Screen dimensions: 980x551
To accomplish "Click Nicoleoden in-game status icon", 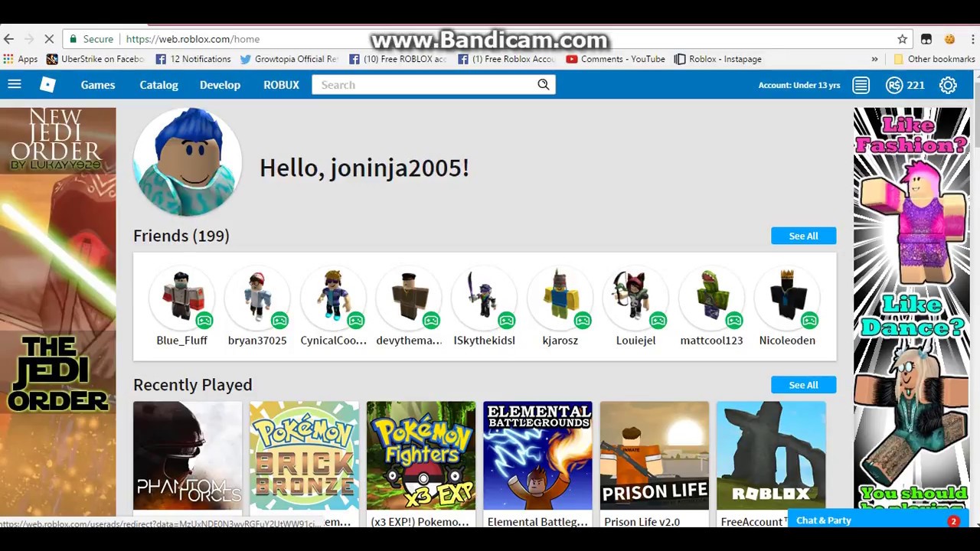I will pos(810,321).
